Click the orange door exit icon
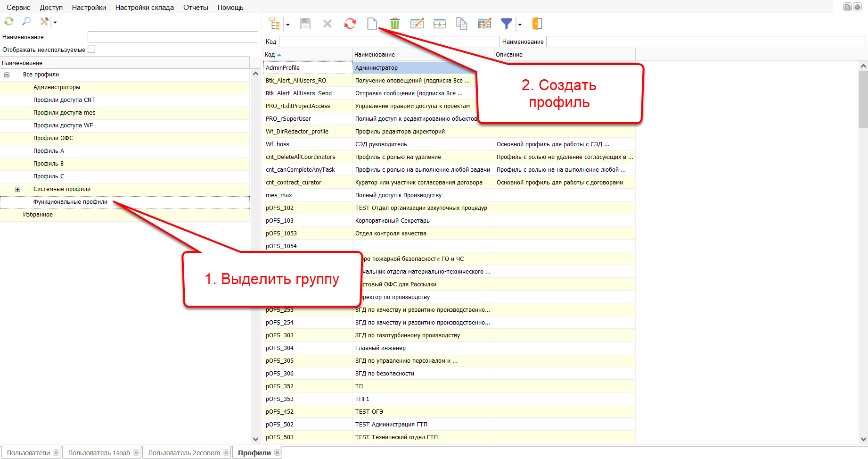The width and height of the screenshot is (868, 459). pyautogui.click(x=537, y=24)
